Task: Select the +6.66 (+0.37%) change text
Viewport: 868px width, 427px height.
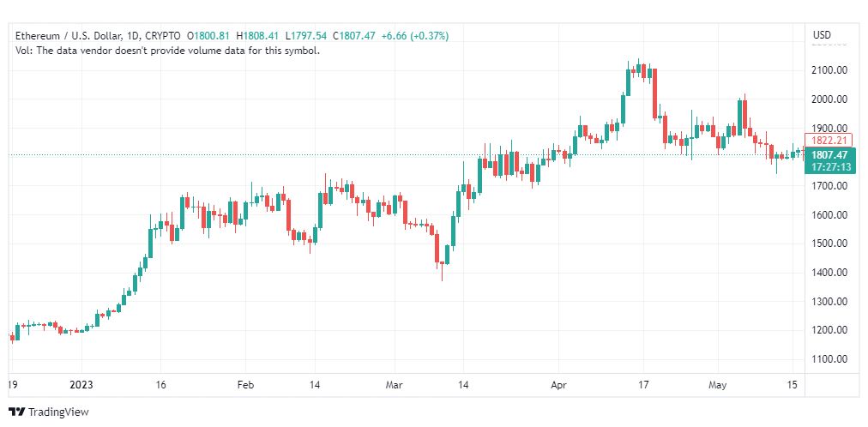Action: coord(415,36)
